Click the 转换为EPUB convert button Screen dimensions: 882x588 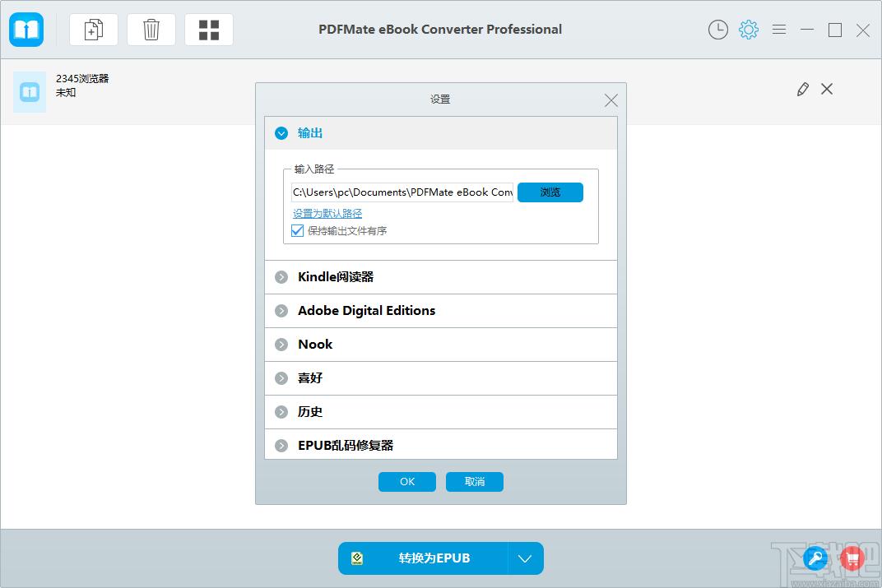[x=423, y=558]
